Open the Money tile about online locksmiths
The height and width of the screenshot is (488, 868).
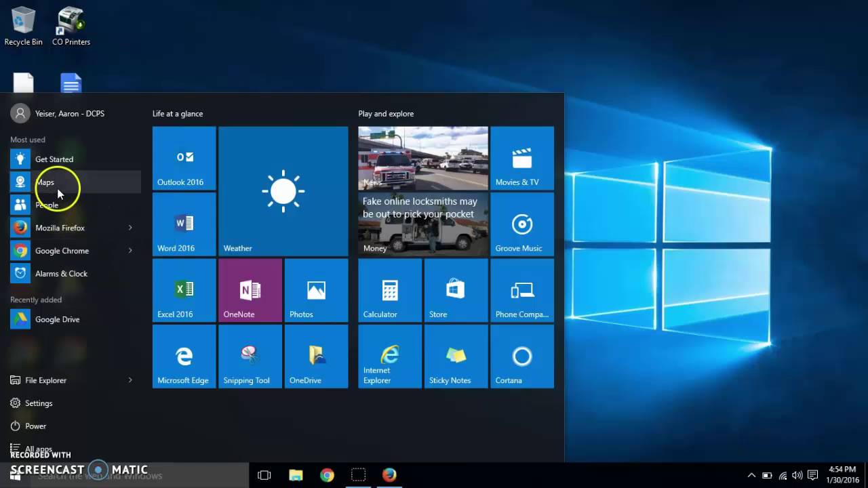point(423,224)
